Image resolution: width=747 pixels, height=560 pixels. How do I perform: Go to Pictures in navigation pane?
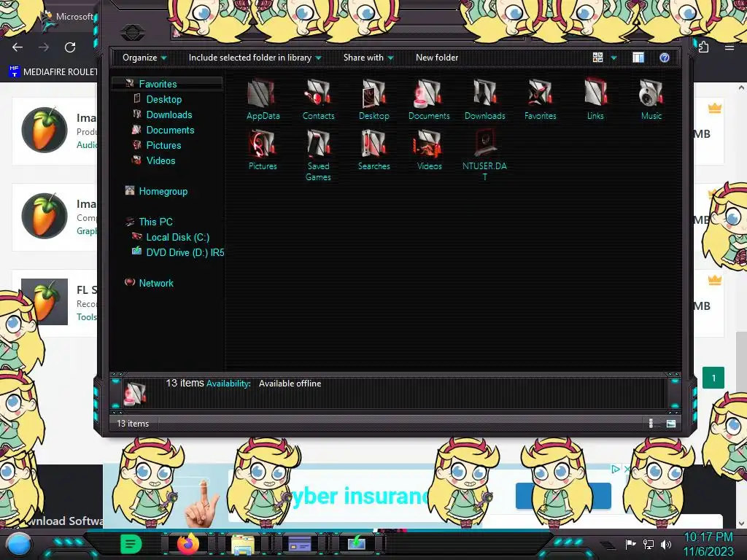(163, 145)
